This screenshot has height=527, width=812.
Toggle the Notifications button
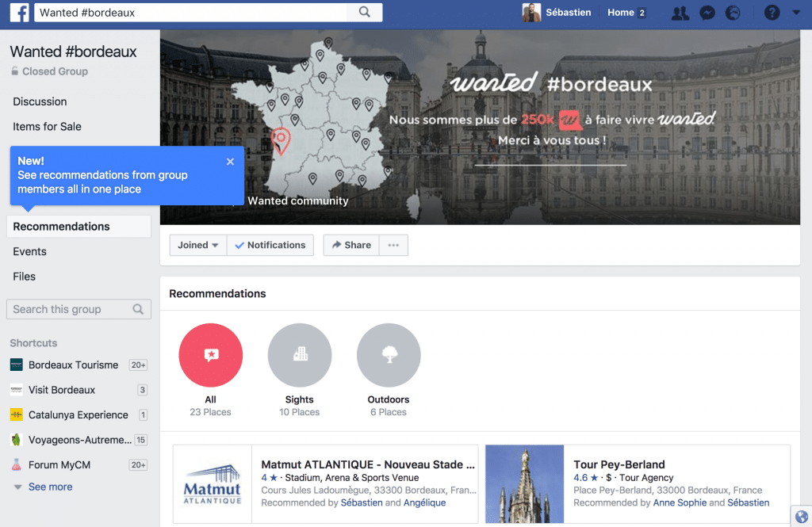[x=270, y=245]
